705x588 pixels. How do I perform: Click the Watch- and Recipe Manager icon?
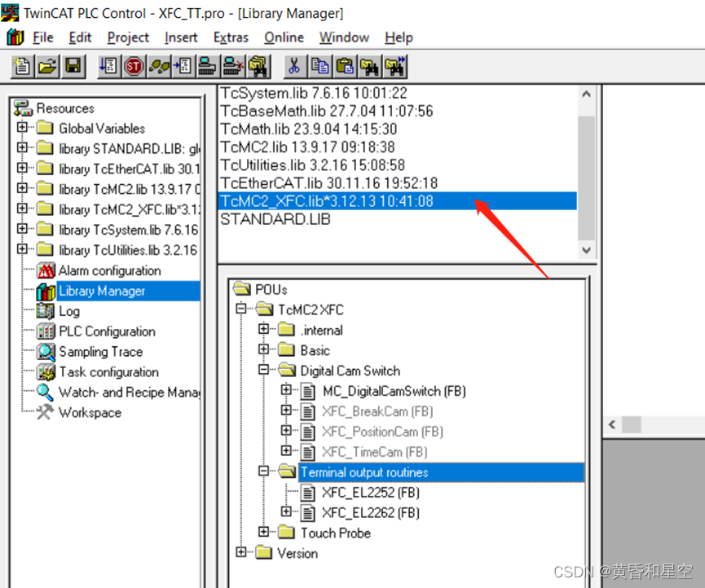tap(45, 393)
